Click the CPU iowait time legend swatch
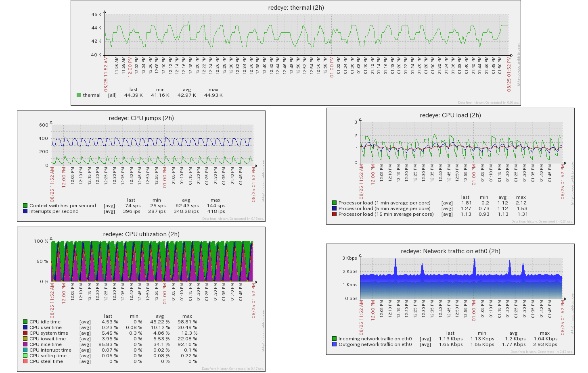Viewport: 588px width, 373px height. click(25, 339)
